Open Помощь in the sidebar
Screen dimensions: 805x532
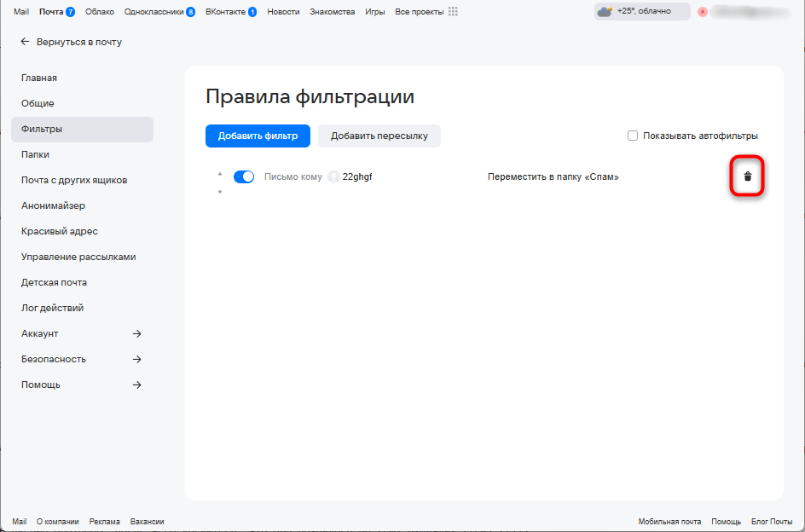[x=41, y=385]
